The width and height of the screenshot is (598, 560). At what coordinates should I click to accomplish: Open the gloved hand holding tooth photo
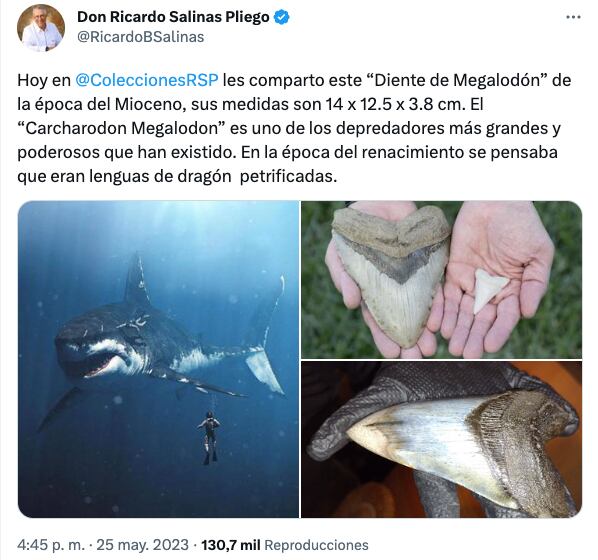(442, 439)
